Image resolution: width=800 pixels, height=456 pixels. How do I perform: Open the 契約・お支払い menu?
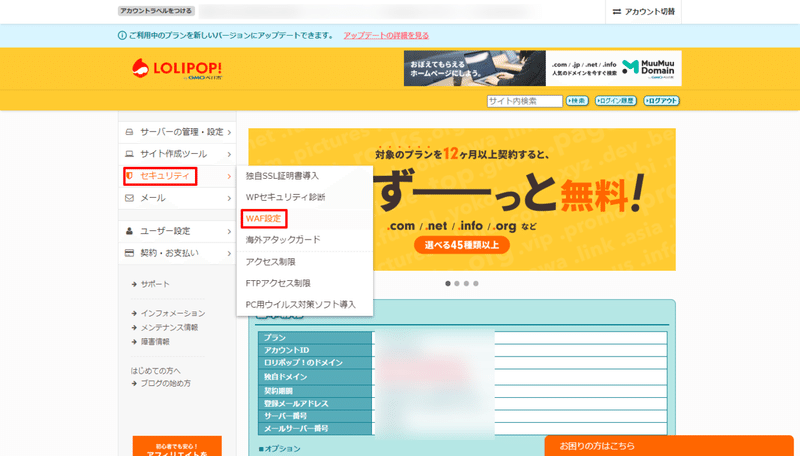[x=177, y=253]
